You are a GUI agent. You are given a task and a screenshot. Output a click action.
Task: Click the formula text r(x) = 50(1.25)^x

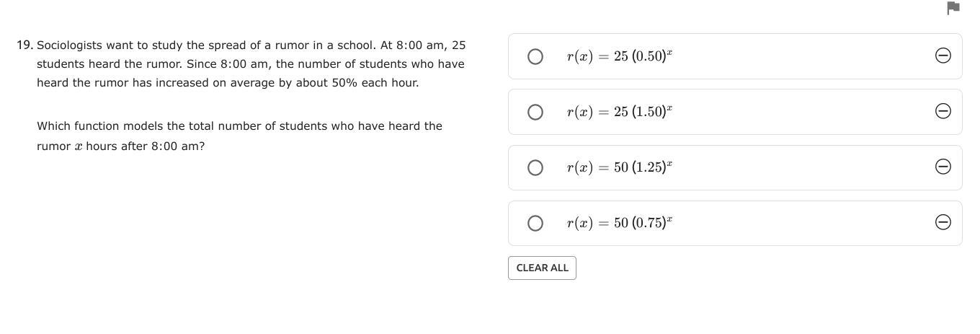tap(619, 167)
